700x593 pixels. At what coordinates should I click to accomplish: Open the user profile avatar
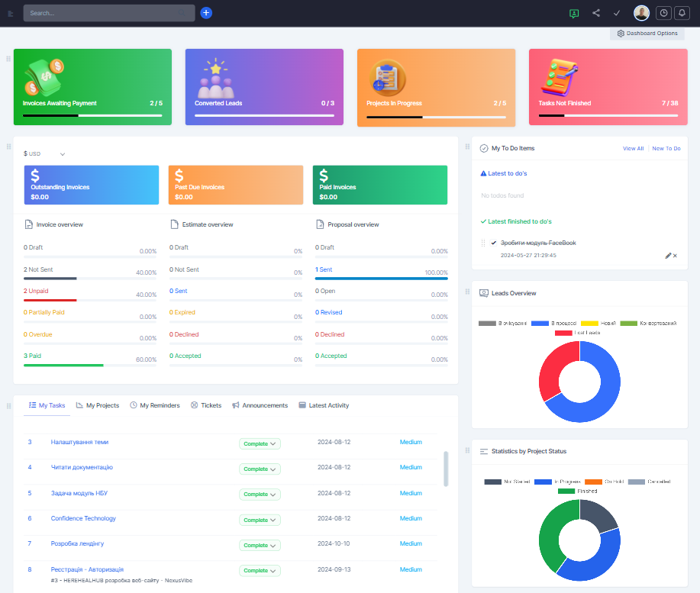tap(641, 13)
